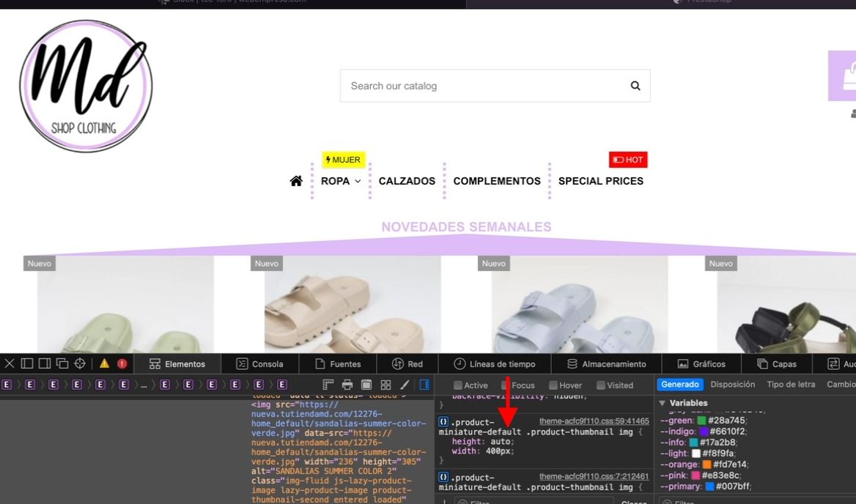This screenshot has width=856, height=504.
Task: Toggle the paint flashing brush icon
Action: pyautogui.click(x=405, y=385)
